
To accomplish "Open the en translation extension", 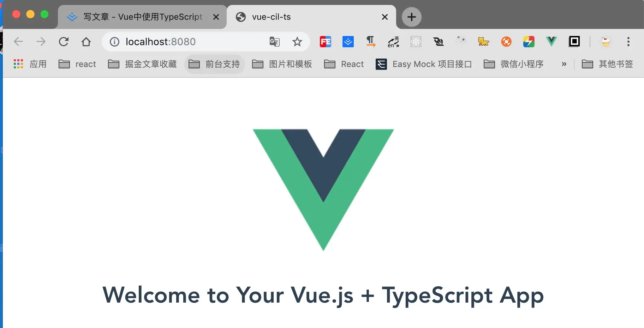I will (393, 42).
